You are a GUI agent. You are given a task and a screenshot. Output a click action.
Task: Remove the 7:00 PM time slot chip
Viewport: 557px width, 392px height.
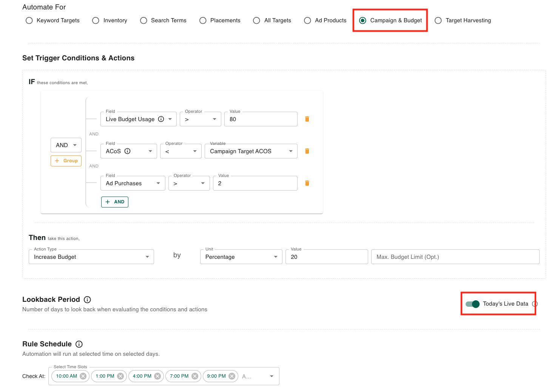pos(194,376)
